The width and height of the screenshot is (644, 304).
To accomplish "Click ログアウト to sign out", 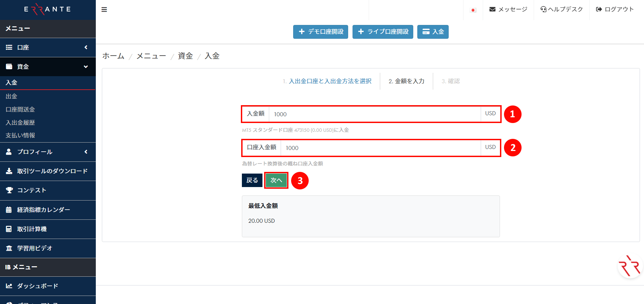I will click(x=615, y=9).
